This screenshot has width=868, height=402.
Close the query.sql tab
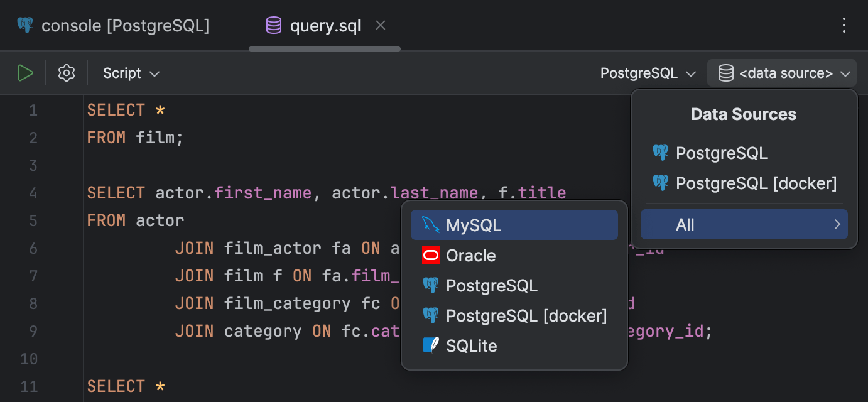[381, 25]
